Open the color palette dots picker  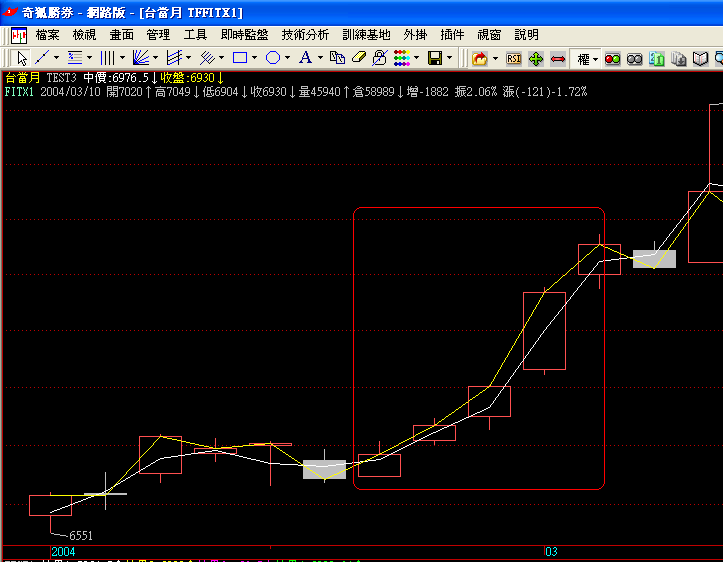(x=401, y=58)
